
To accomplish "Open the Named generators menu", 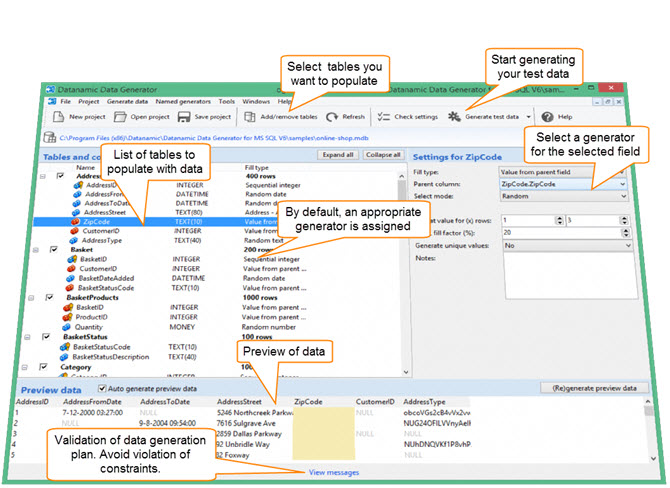I will tap(183, 101).
